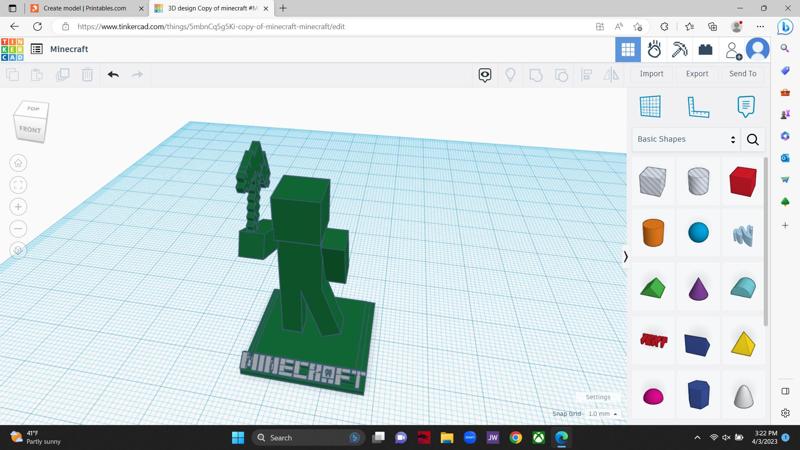800x450 pixels.
Task: Click the Fit all in view button
Action: 18,185
